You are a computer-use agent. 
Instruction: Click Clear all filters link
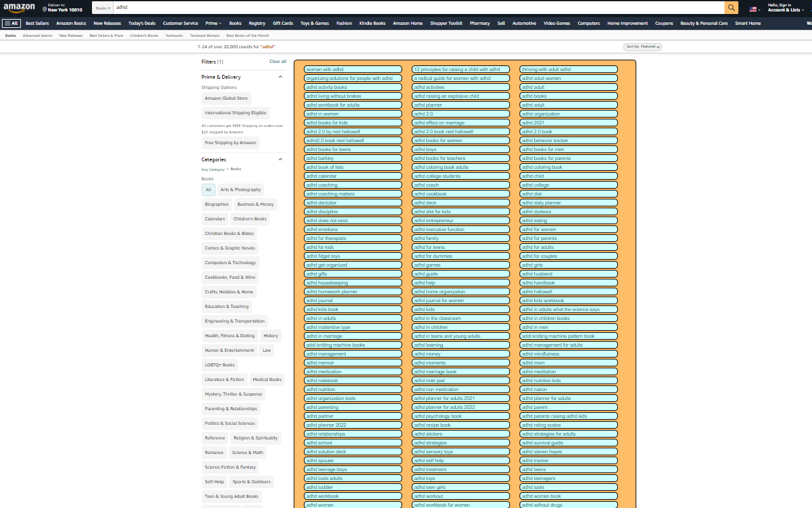278,62
